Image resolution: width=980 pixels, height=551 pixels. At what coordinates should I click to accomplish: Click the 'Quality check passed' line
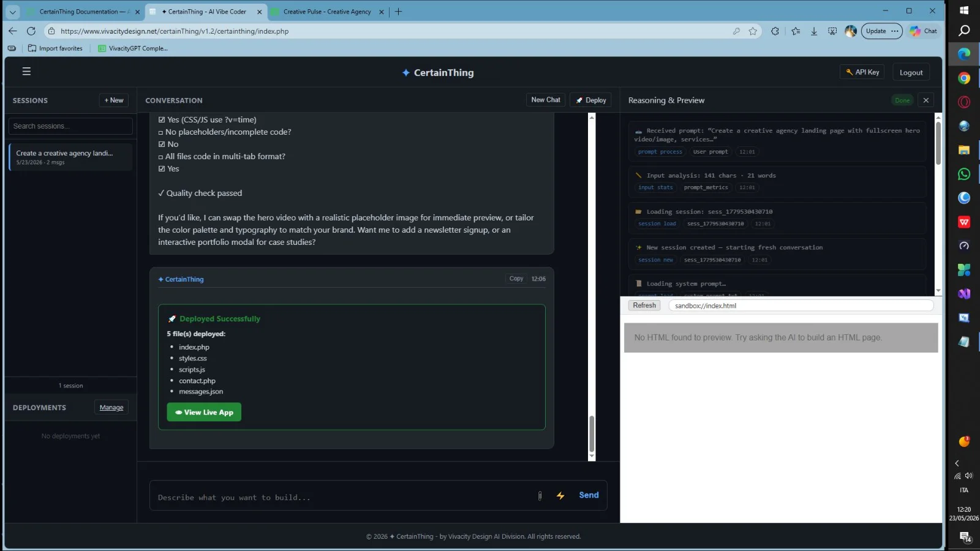click(x=200, y=193)
